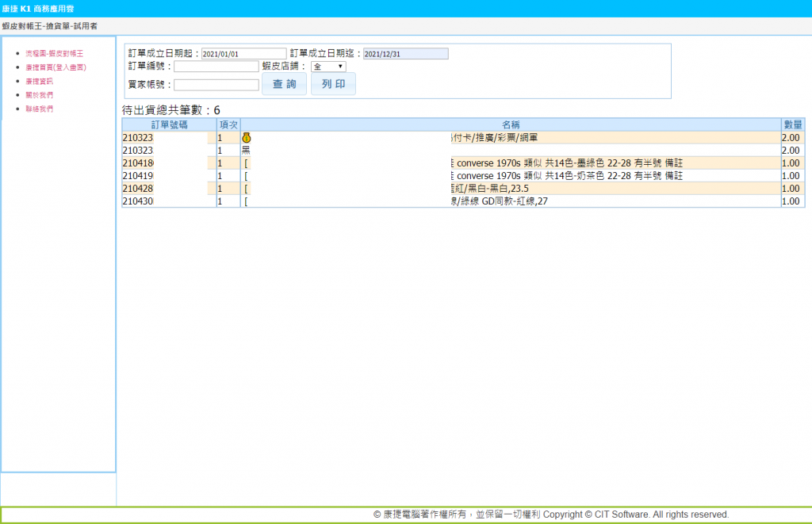Click the 查詢 search button

click(284, 84)
